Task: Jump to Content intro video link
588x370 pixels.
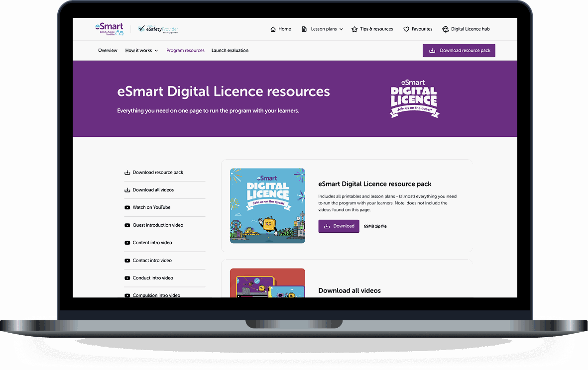Action: [152, 243]
